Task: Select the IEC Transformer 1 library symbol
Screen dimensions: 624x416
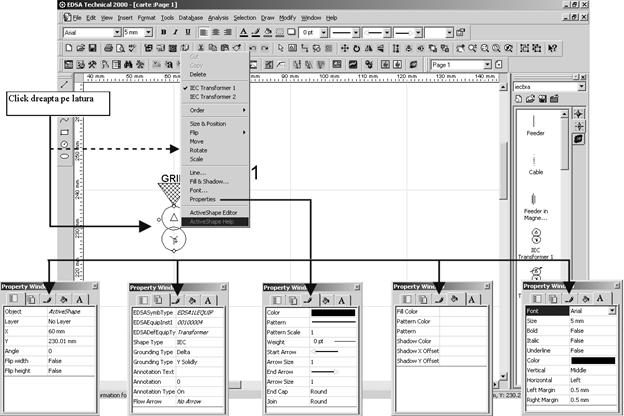Action: point(536,240)
